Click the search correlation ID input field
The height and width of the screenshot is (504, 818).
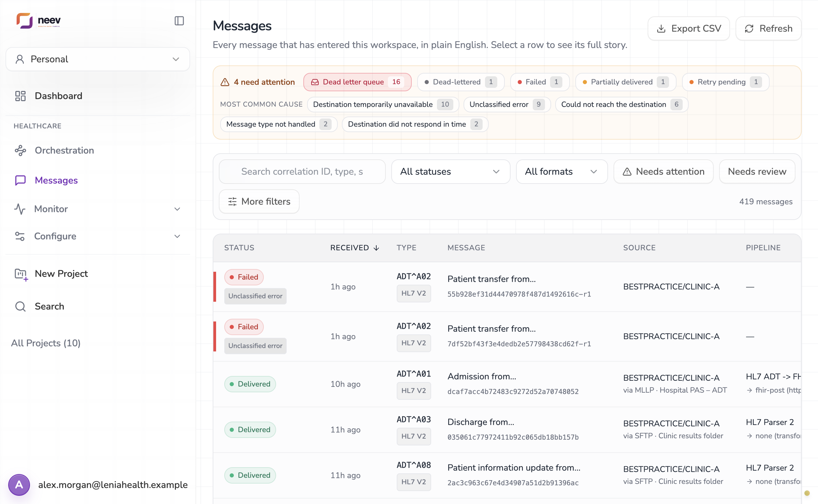pyautogui.click(x=302, y=172)
